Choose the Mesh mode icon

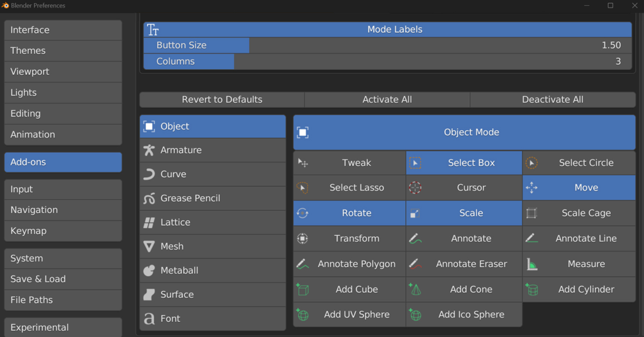tap(149, 246)
